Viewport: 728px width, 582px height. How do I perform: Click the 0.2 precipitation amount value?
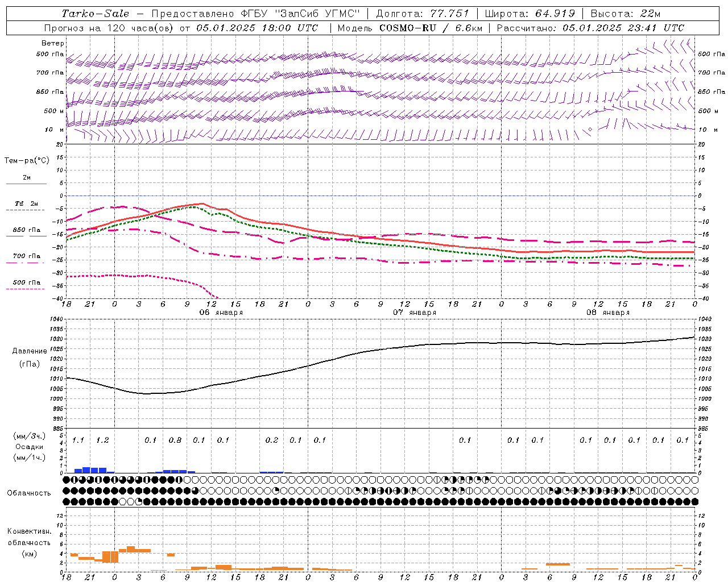click(x=272, y=440)
